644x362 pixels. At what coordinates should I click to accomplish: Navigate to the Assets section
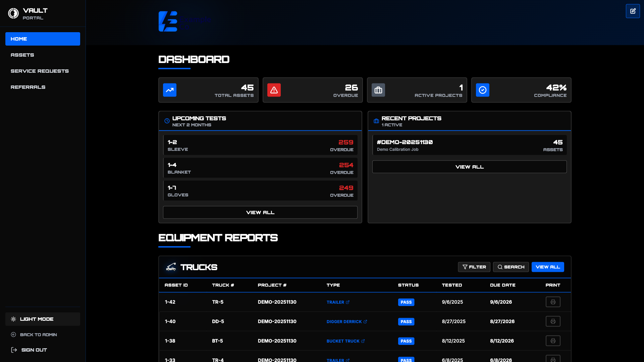(22, 55)
